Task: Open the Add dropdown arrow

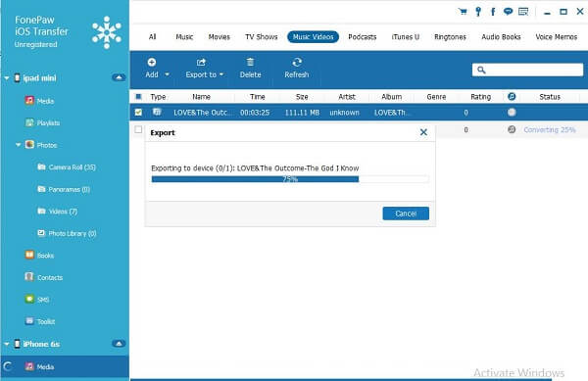Action: 167,74
